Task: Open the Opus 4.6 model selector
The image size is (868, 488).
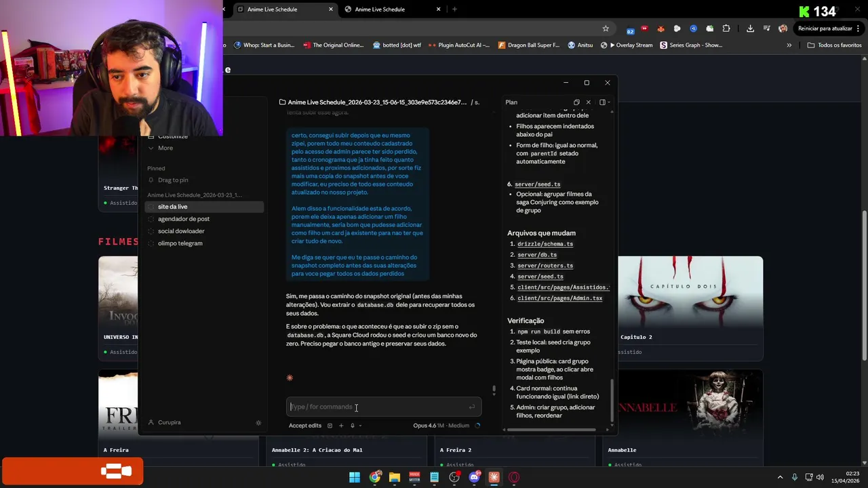Action: [441, 426]
